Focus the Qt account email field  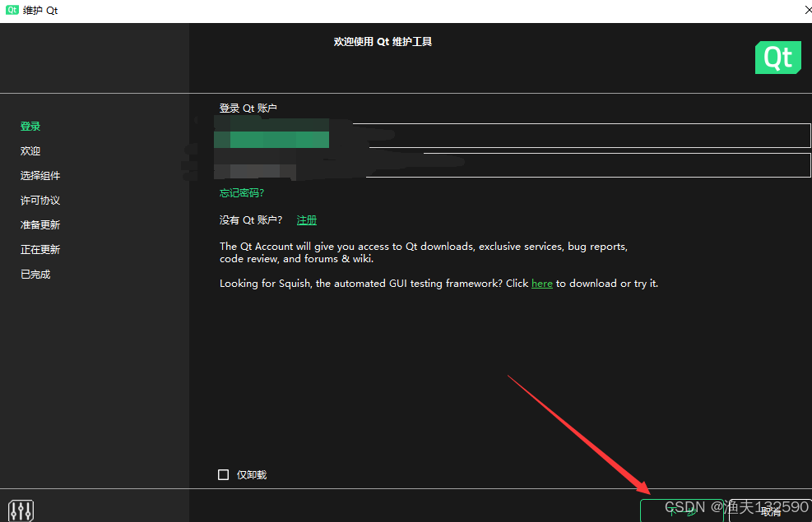click(513, 136)
